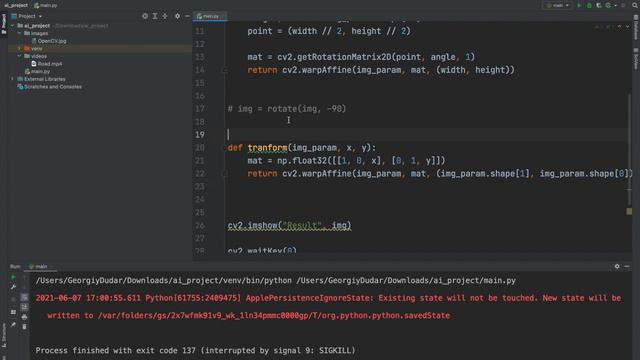Click commented line '# img = rotate(img, -90)'
Image resolution: width=640 pixels, height=360 pixels.
click(287, 109)
